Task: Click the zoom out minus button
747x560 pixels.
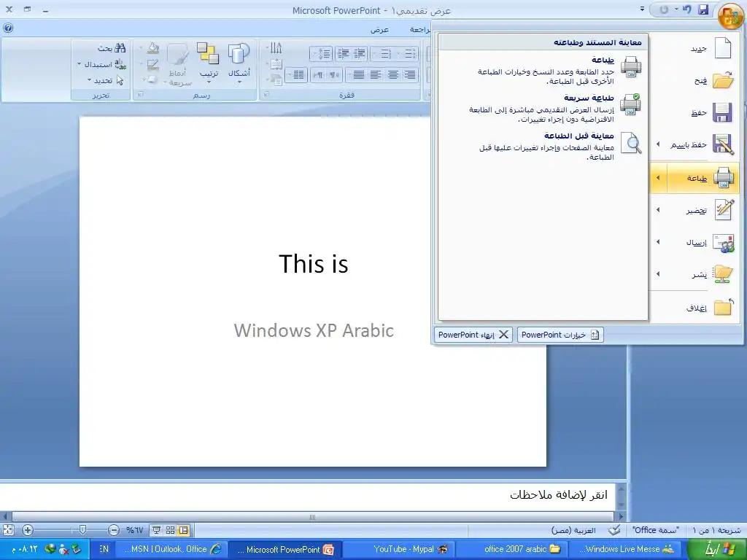Action: 113,530
